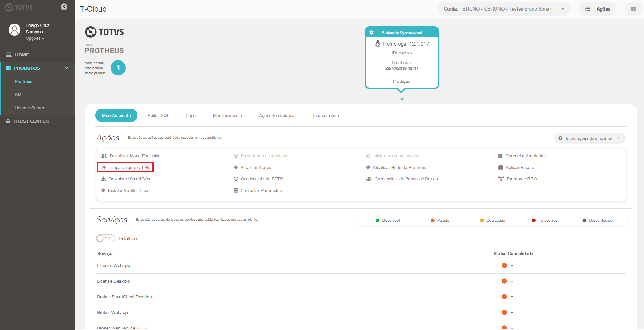This screenshot has width=644, height=330.
Task: Click the Promover RPO icon
Action: [501, 179]
